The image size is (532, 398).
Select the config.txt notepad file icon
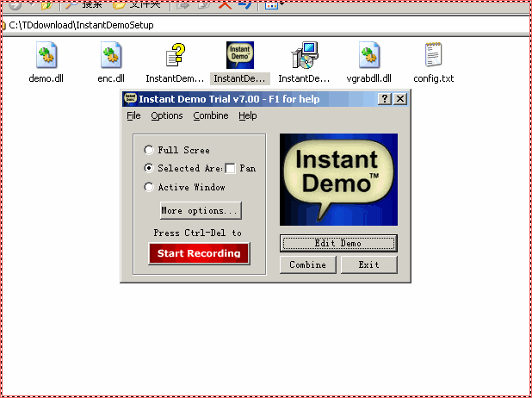[434, 55]
